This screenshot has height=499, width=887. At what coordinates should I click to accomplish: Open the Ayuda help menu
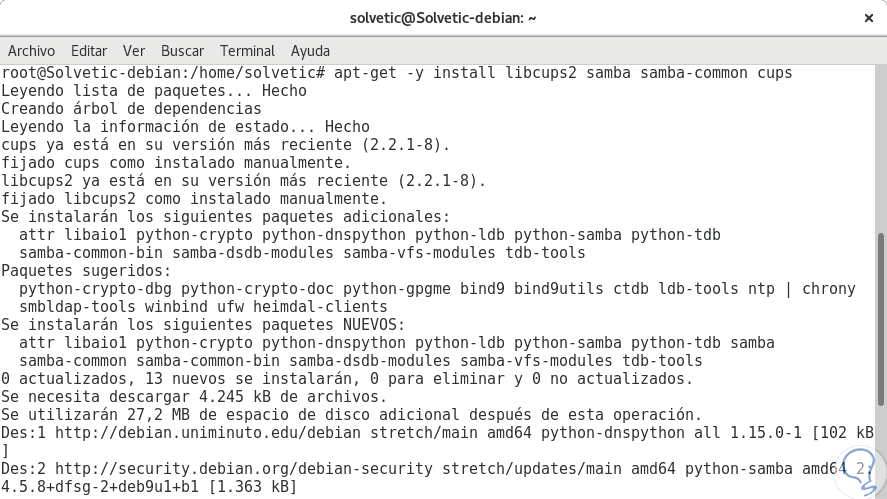310,50
